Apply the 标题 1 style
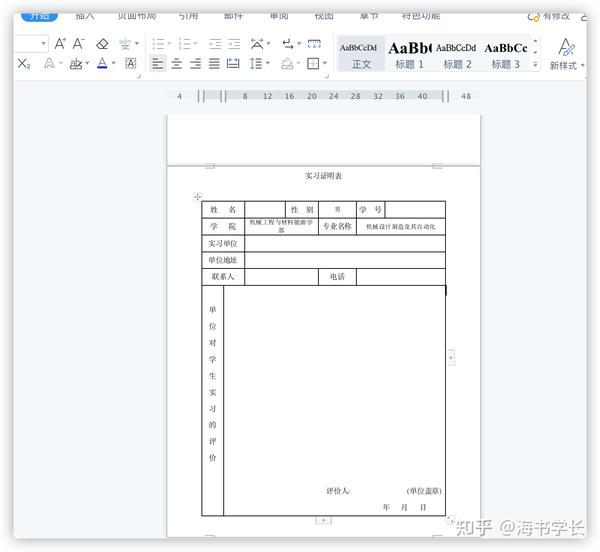Screen dimensions: 600x552 [x=409, y=55]
